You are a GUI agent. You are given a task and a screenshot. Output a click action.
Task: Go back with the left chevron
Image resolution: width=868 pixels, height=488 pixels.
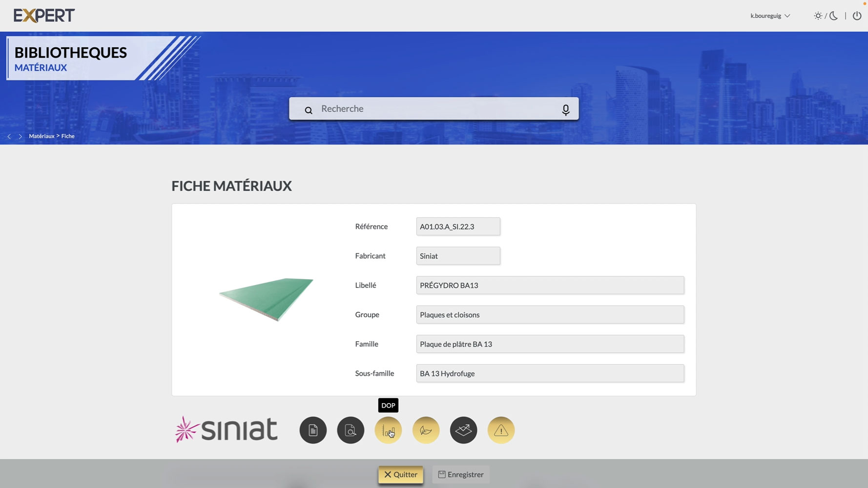pos(9,137)
